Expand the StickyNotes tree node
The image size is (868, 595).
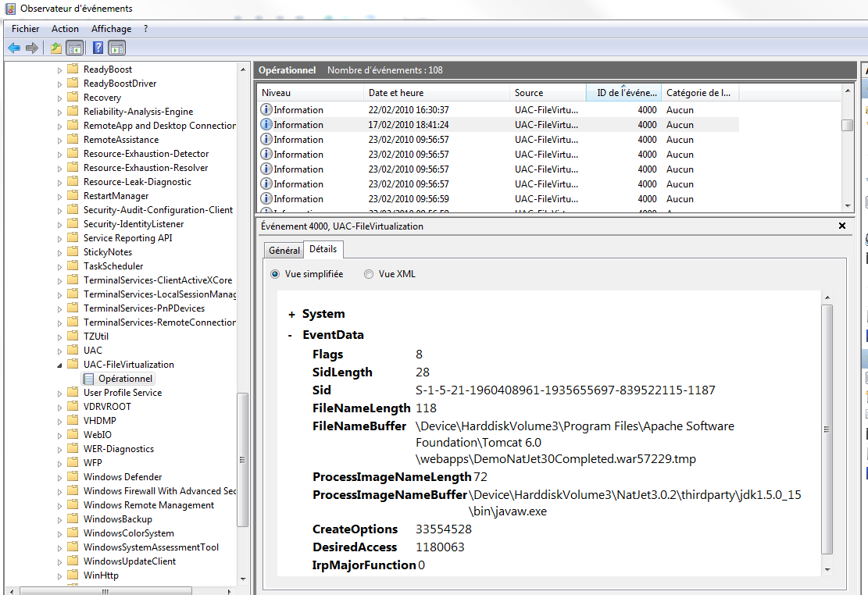pyautogui.click(x=60, y=253)
